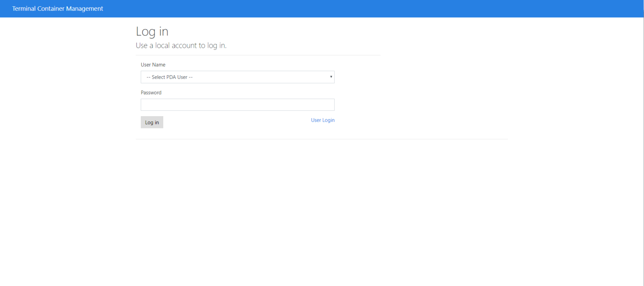Click the User Name label
This screenshot has width=644, height=286.
[153, 65]
